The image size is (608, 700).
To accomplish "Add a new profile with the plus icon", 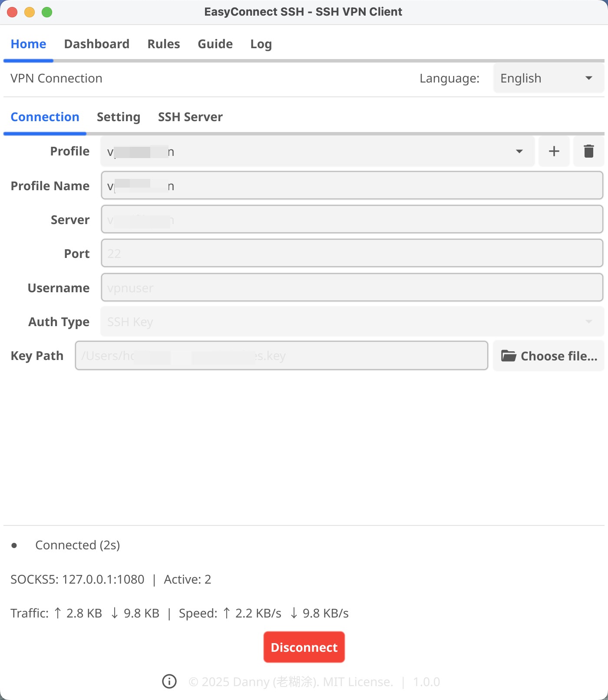I will (554, 151).
